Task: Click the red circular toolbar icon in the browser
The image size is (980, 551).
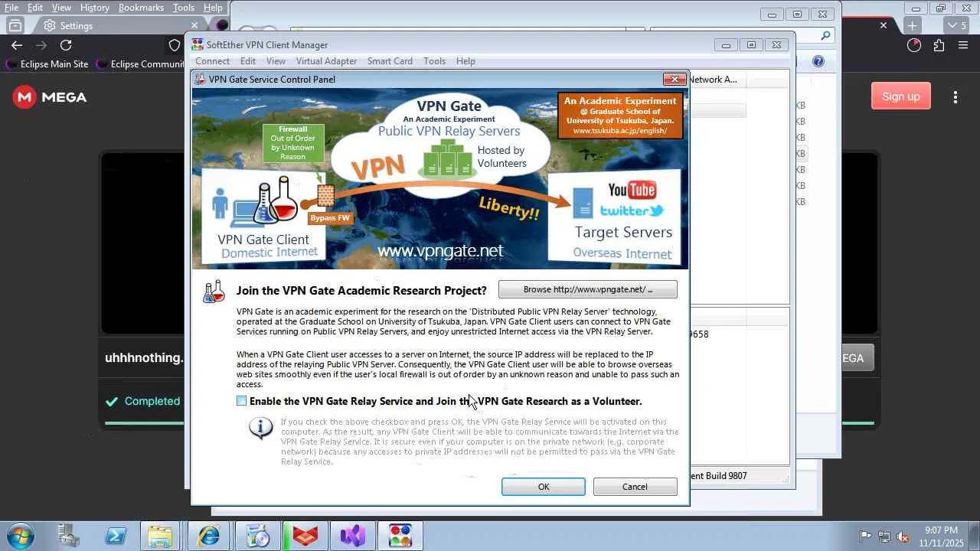Action: coord(914,45)
